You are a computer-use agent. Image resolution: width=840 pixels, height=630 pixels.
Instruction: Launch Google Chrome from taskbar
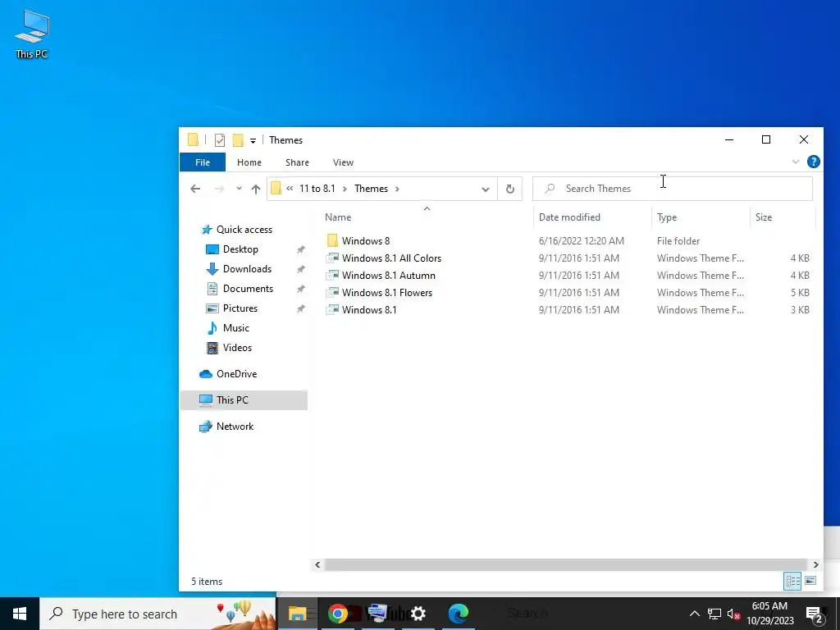coord(337,614)
